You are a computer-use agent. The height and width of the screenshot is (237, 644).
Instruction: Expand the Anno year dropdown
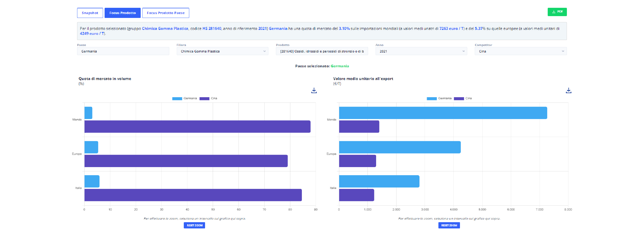point(421,51)
